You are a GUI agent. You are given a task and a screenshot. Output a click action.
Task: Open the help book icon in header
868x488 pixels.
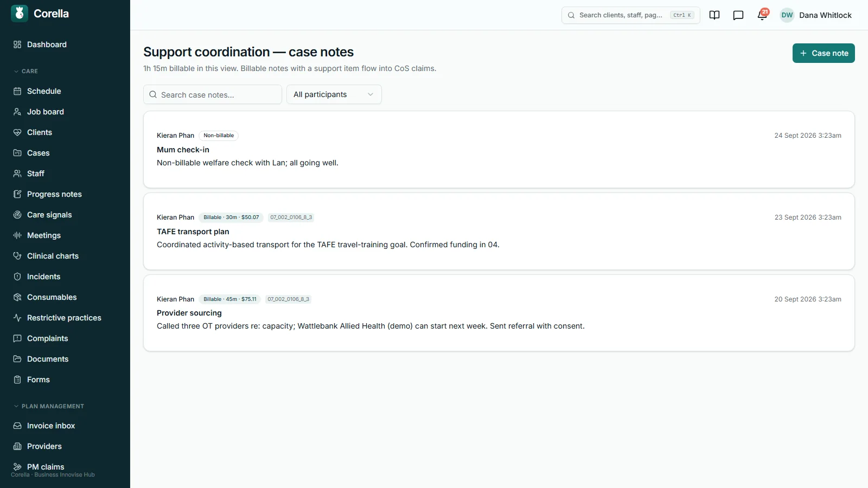tap(714, 15)
